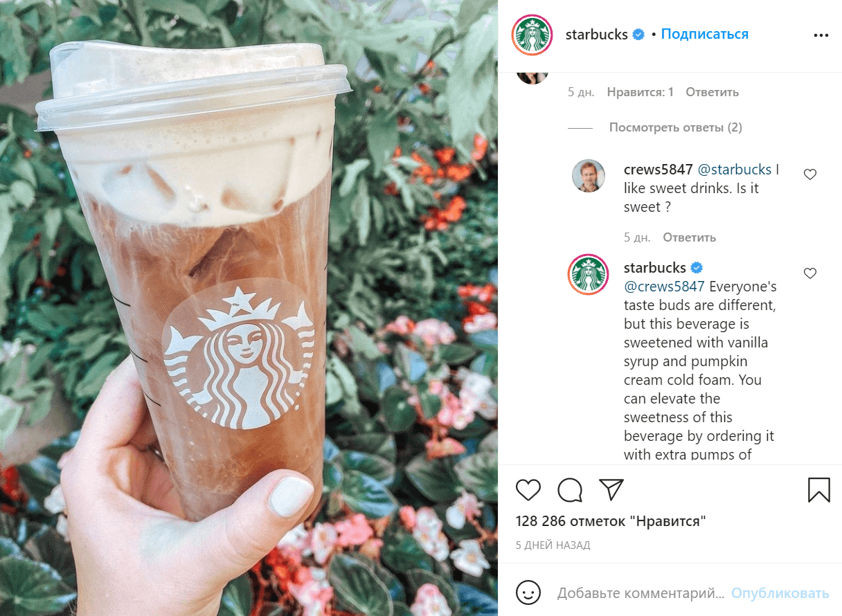Reply to crews5847 comment with Ответить
Screen dimensions: 842x616
tap(689, 237)
